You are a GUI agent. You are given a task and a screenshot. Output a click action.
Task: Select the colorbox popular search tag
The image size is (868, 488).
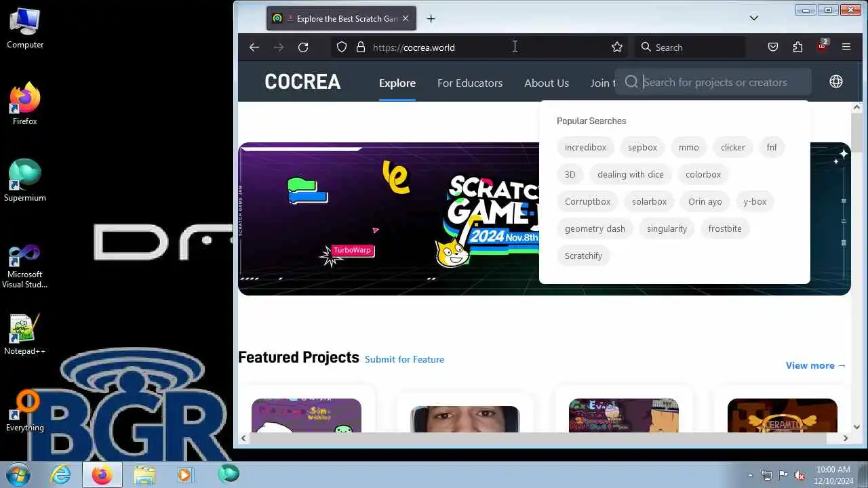point(703,174)
